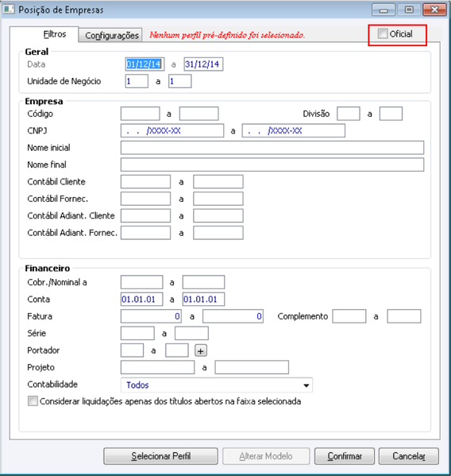This screenshot has width=451, height=476.
Task: Open the Contabilidade dropdown showing Todos
Action: click(217, 385)
